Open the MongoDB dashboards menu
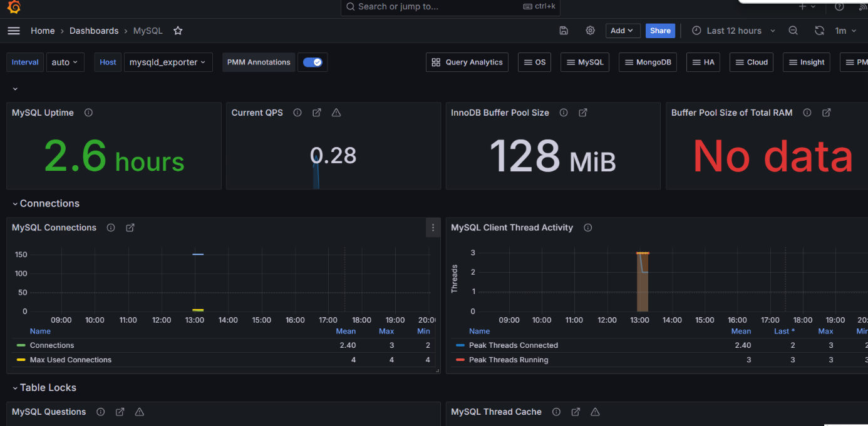Viewport: 868px width, 426px height. [x=648, y=62]
